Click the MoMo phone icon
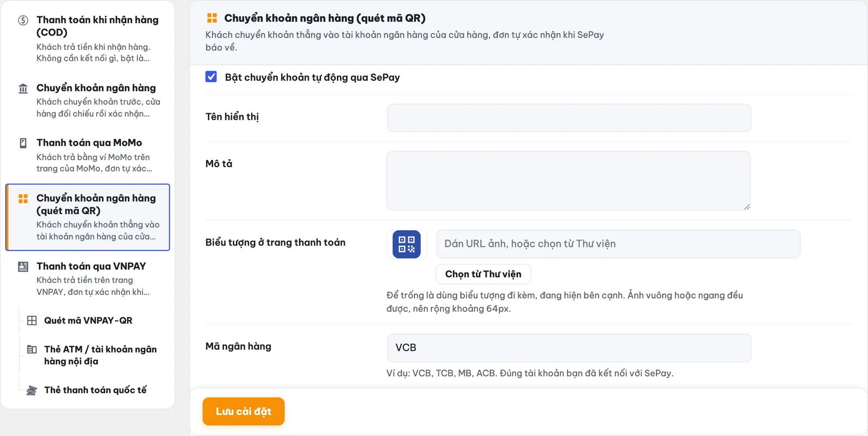 (23, 143)
